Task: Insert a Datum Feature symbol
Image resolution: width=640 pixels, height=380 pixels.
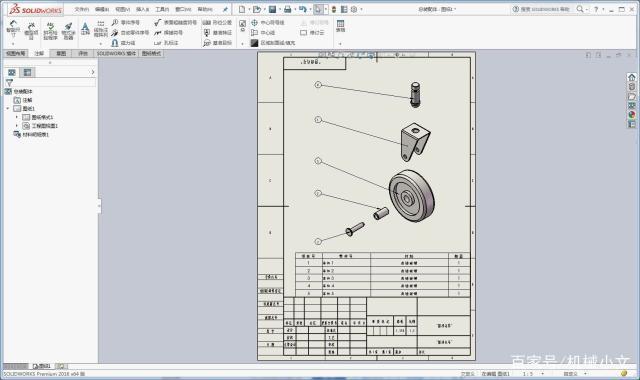Action: pyautogui.click(x=218, y=33)
